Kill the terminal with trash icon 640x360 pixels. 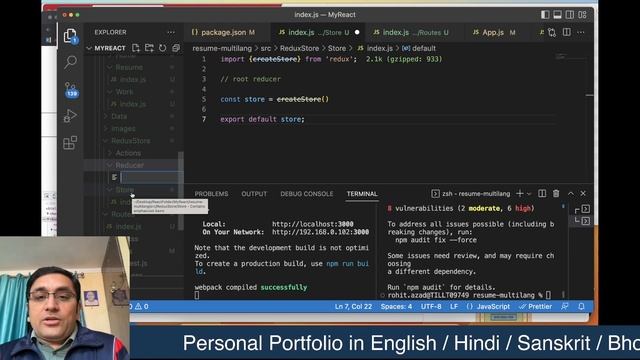coord(556,193)
